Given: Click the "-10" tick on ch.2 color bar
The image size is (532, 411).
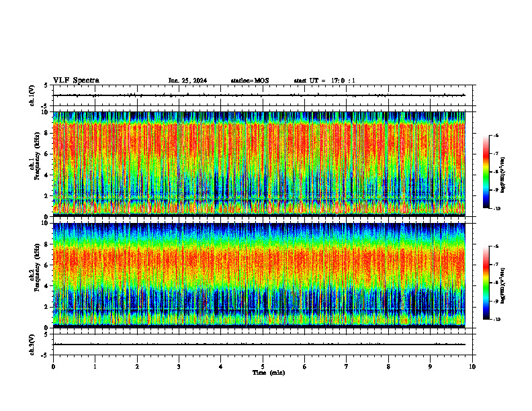Looking at the screenshot, I should click(x=496, y=320).
